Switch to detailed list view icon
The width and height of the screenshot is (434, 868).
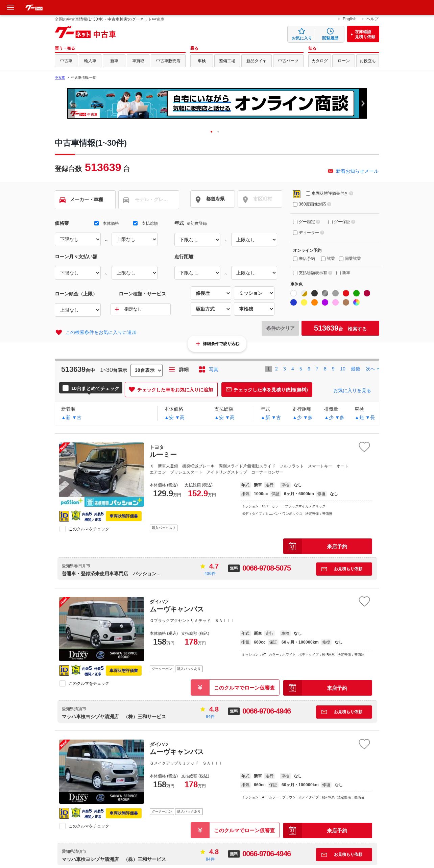[x=172, y=369]
